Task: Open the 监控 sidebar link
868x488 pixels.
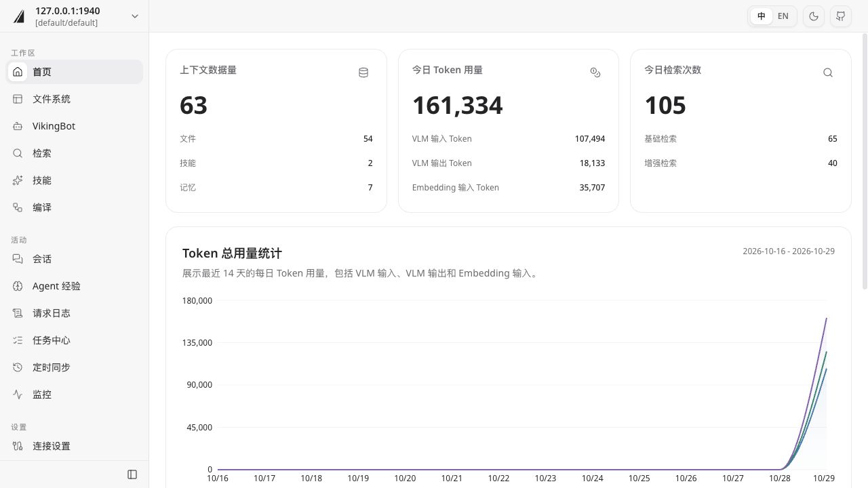Action: click(75, 394)
